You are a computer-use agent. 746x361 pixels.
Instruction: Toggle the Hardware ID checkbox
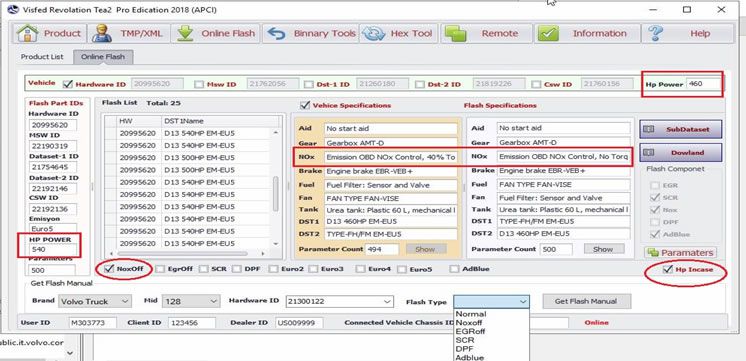point(68,84)
